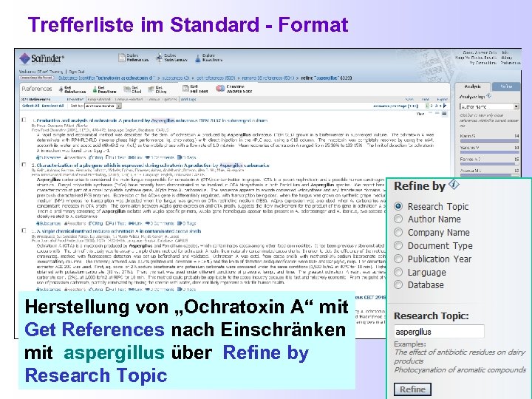Open Comments link under first reference
This screenshot has height=399, width=532.
coord(159,157)
